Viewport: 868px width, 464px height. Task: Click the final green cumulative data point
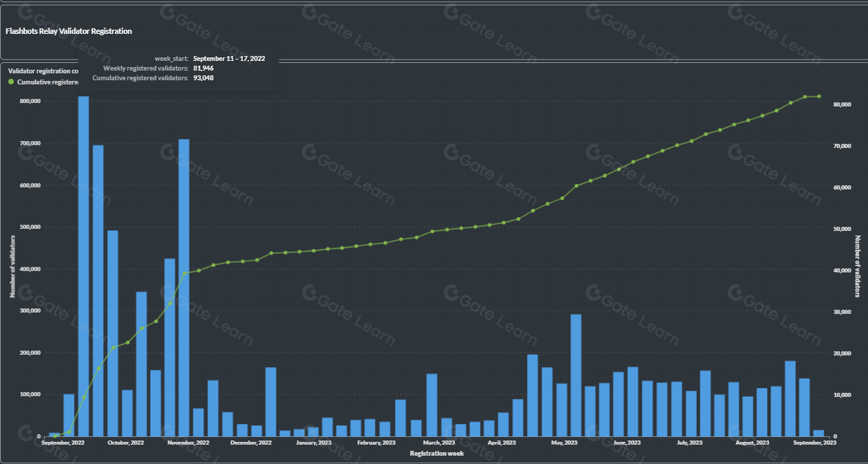[819, 96]
